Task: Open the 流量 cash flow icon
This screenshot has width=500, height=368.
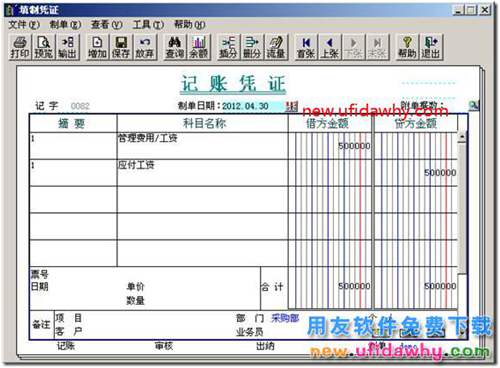Action: coord(276,47)
